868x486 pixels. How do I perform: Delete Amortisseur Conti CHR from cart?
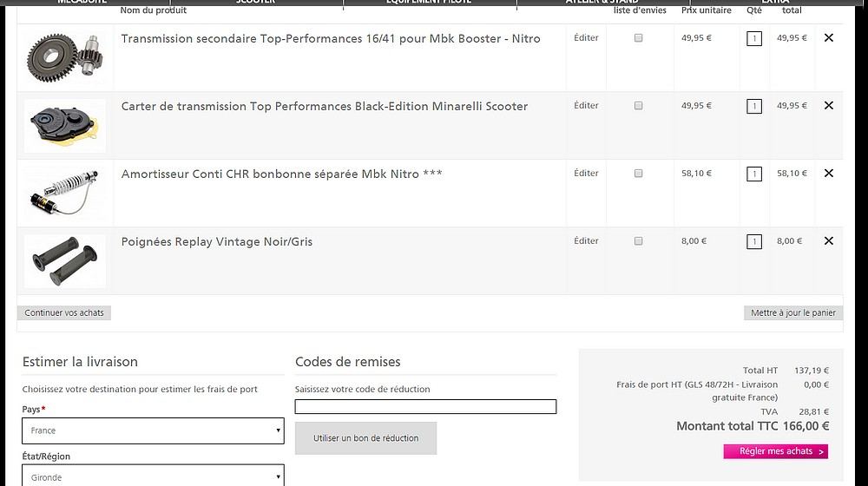click(828, 174)
